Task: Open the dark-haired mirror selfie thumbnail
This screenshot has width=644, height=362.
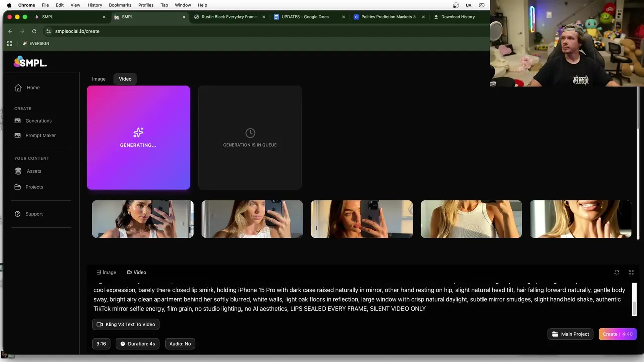Action: click(142, 219)
